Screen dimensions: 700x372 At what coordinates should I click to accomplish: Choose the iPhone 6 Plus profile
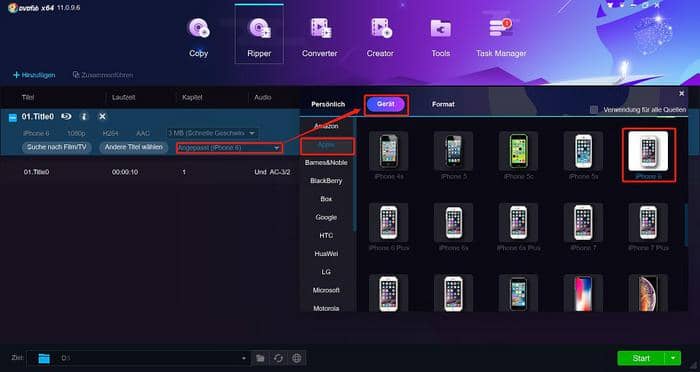pyautogui.click(x=388, y=223)
